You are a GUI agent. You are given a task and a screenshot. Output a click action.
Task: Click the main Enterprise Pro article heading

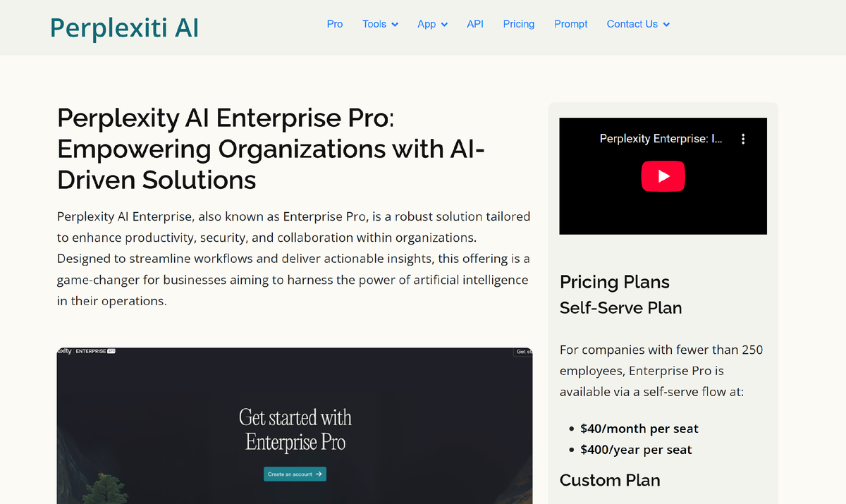pyautogui.click(x=271, y=149)
